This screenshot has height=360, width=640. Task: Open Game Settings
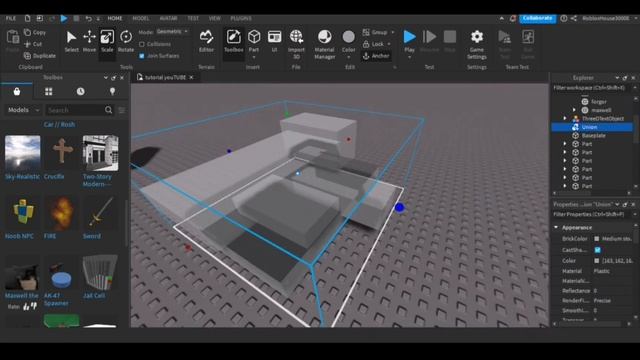click(477, 44)
